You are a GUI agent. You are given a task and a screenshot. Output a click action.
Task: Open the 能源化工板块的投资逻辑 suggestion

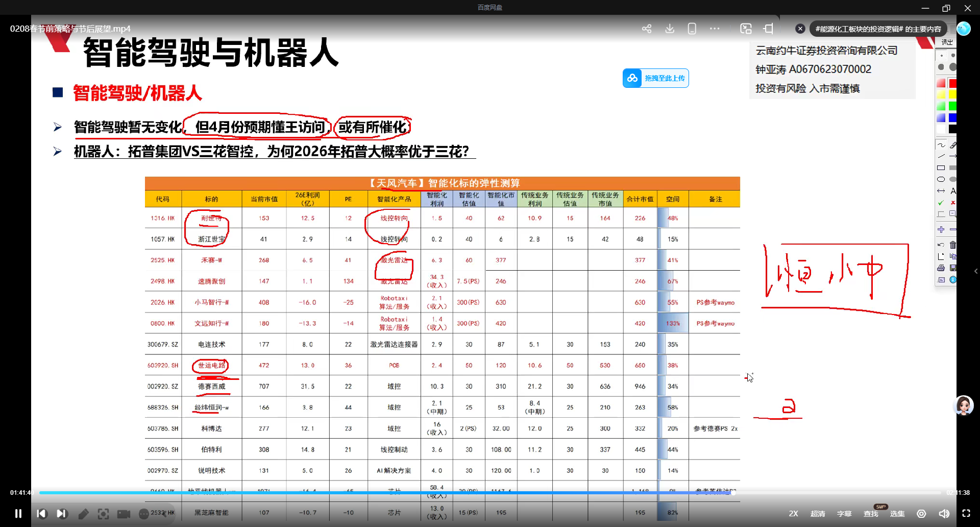point(878,29)
